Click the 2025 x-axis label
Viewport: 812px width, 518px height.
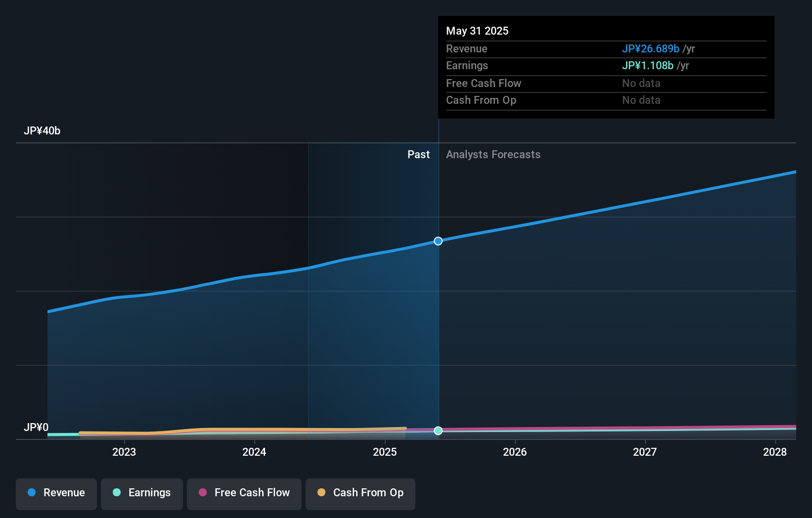click(385, 452)
